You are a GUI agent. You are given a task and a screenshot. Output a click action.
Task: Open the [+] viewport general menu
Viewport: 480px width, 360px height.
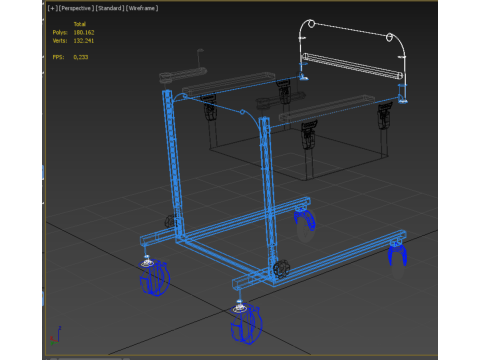click(52, 8)
